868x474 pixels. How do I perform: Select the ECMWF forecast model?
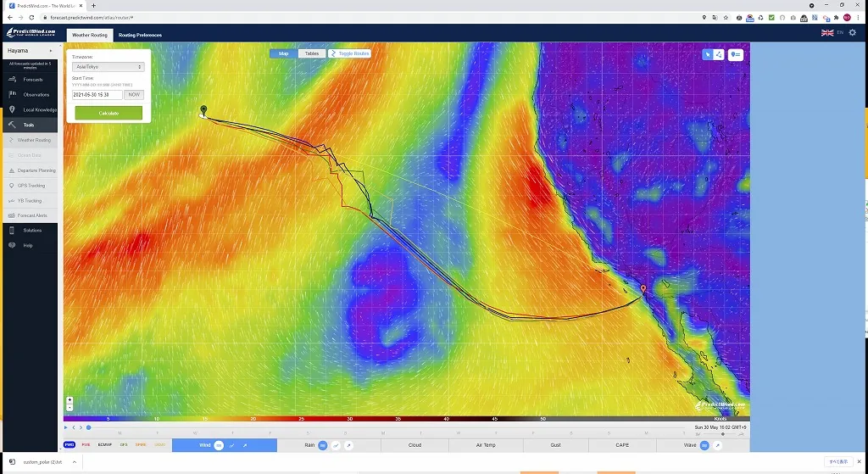point(104,445)
